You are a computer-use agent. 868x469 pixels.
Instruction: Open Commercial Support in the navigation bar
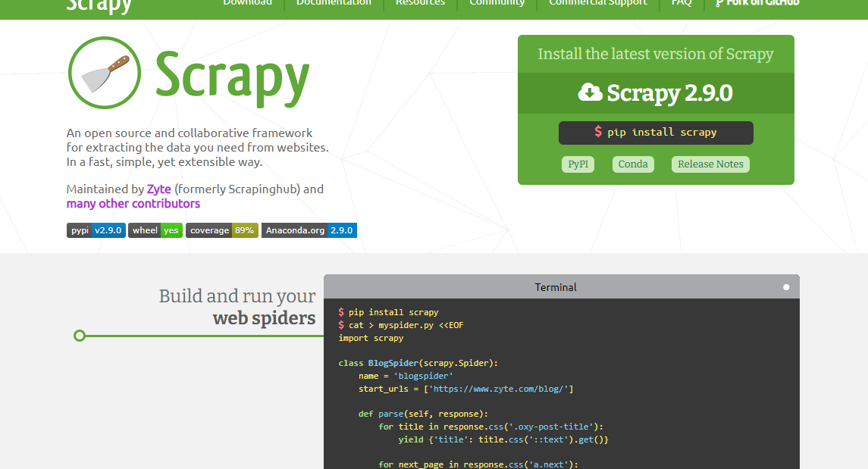tap(598, 3)
